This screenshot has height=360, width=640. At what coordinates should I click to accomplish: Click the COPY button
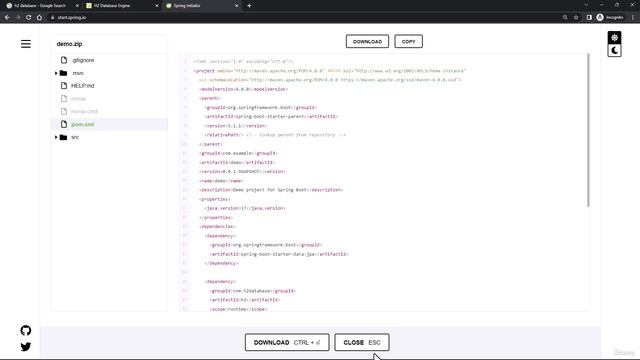[408, 42]
